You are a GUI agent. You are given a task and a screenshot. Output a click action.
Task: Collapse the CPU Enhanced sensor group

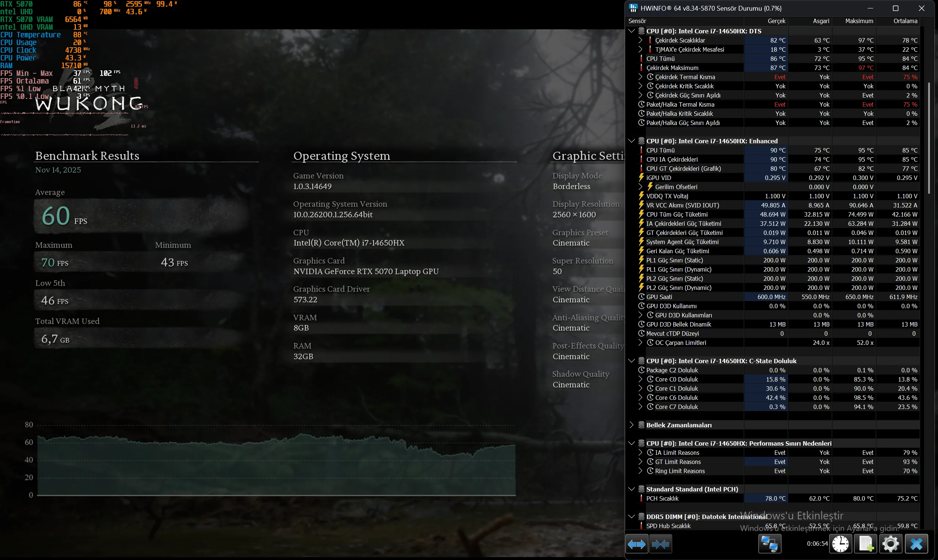632,141
